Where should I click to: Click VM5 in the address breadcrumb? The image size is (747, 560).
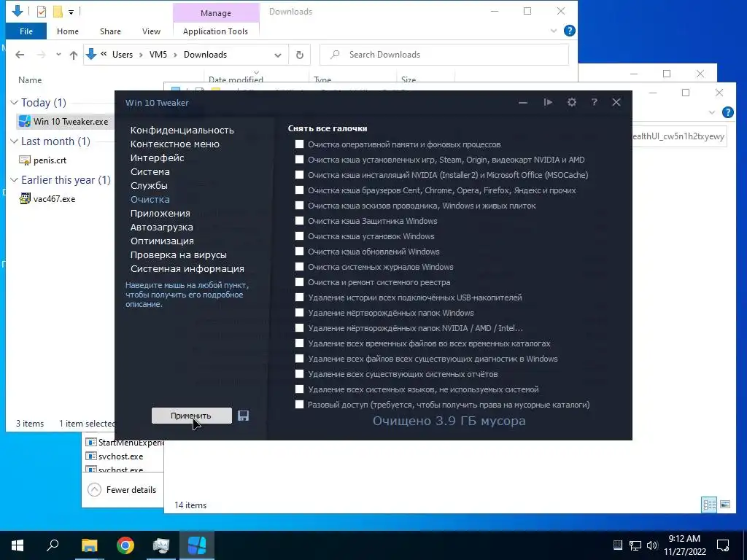pyautogui.click(x=158, y=55)
